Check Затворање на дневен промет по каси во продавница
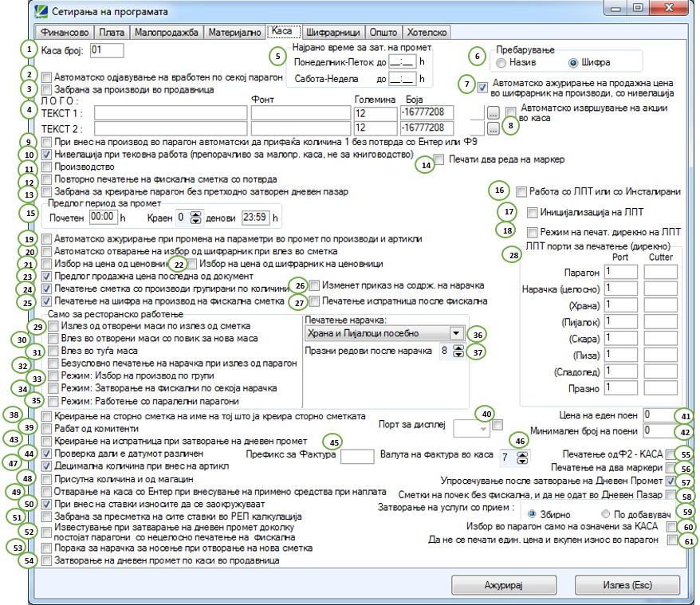This screenshot has width=700, height=605. point(46,561)
